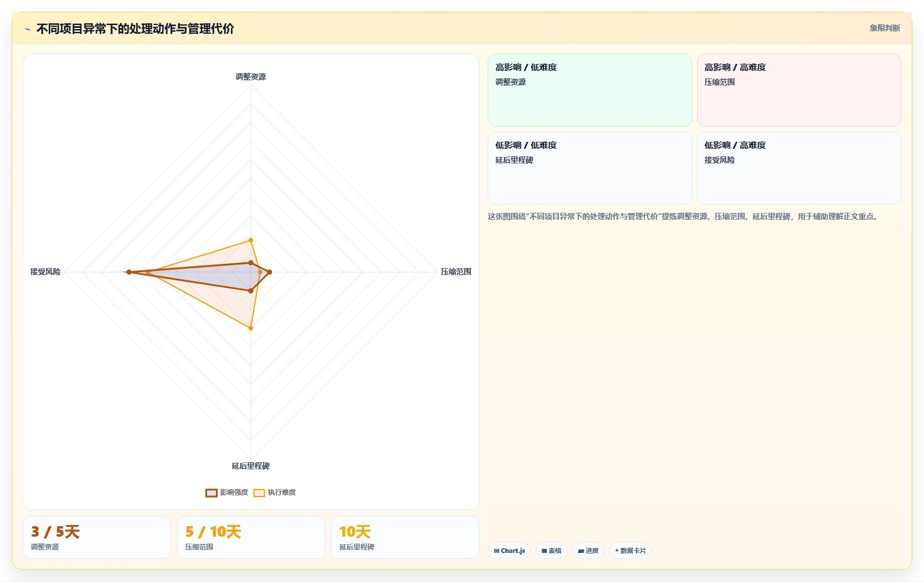
Task: Click the 执行难度 data point on 调整资源 axis
Action: click(x=251, y=240)
